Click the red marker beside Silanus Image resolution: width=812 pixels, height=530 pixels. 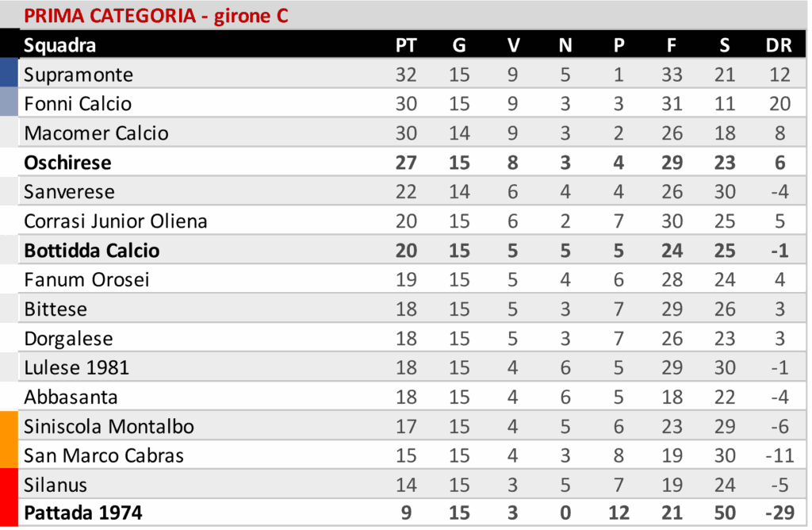click(x=9, y=497)
